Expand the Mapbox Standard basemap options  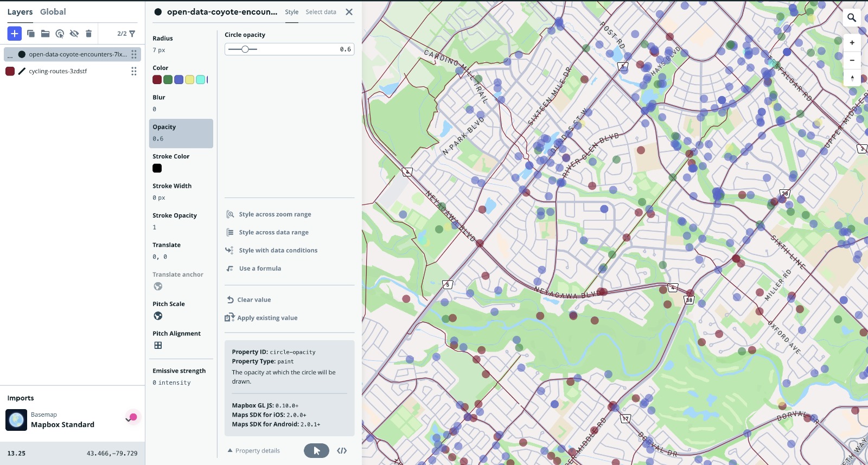[x=129, y=419]
